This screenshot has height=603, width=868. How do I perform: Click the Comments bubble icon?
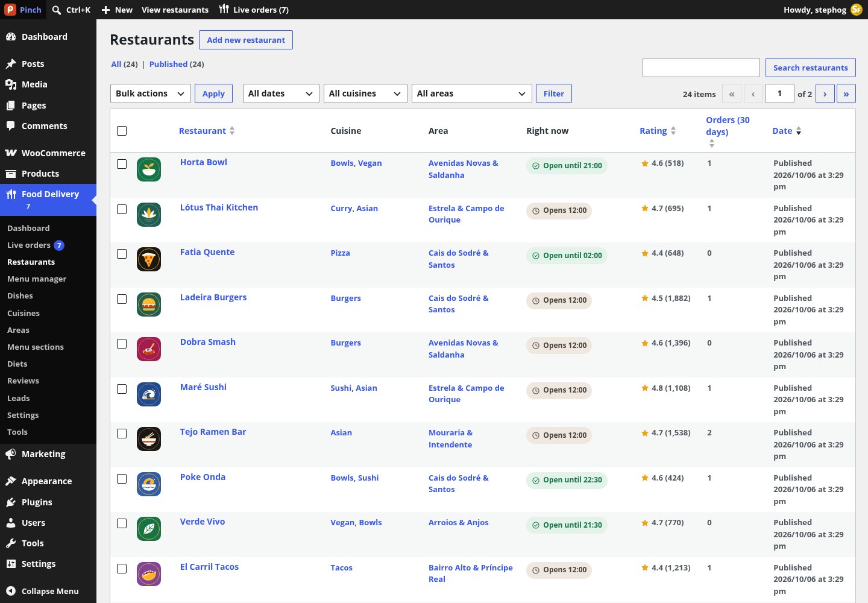click(11, 126)
